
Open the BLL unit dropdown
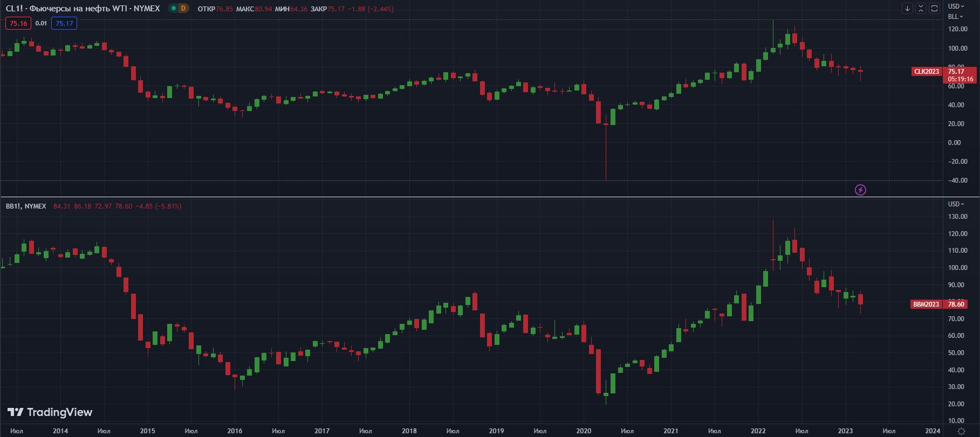[x=955, y=17]
